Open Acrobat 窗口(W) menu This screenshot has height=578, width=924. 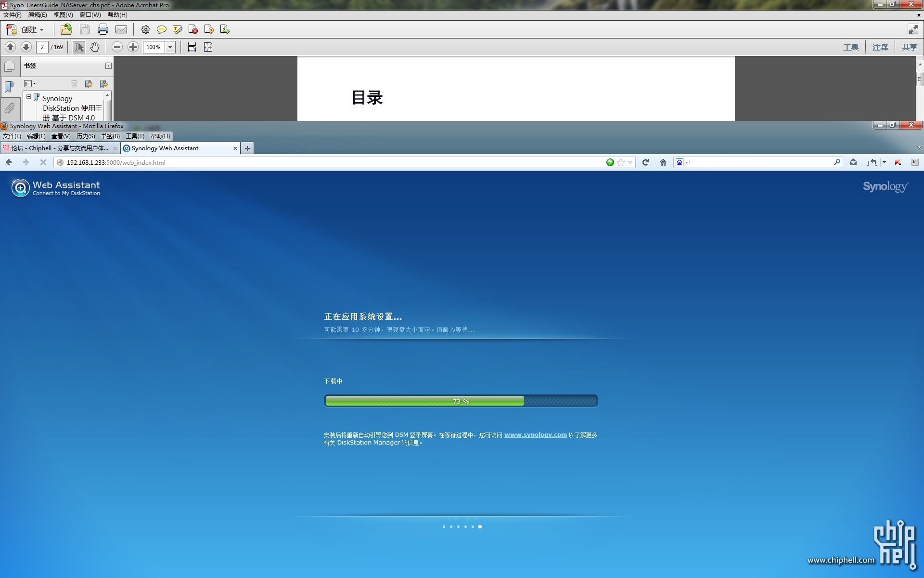[90, 15]
